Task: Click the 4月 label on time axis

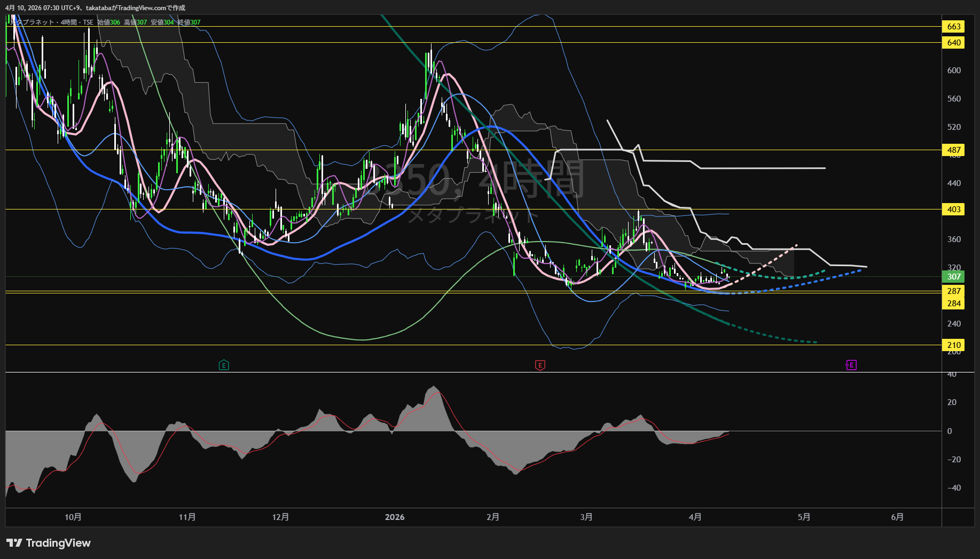Action: point(695,517)
